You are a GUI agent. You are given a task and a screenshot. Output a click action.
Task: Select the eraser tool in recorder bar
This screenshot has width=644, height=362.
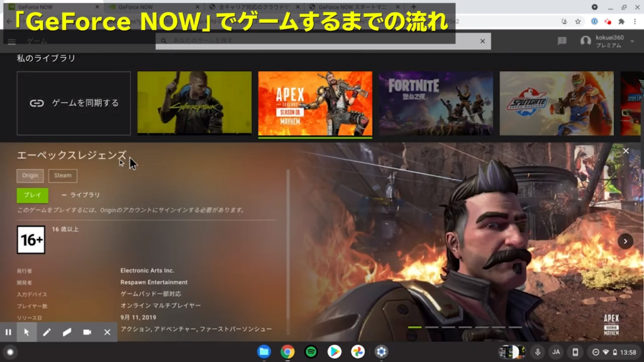point(67,332)
